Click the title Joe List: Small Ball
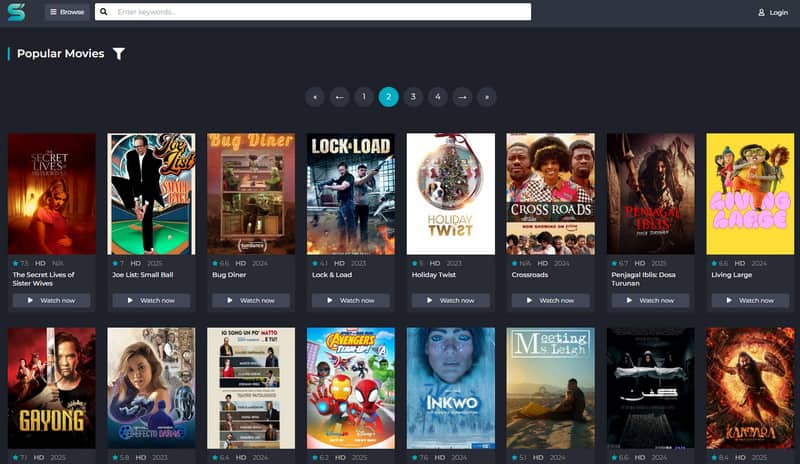 (x=143, y=275)
